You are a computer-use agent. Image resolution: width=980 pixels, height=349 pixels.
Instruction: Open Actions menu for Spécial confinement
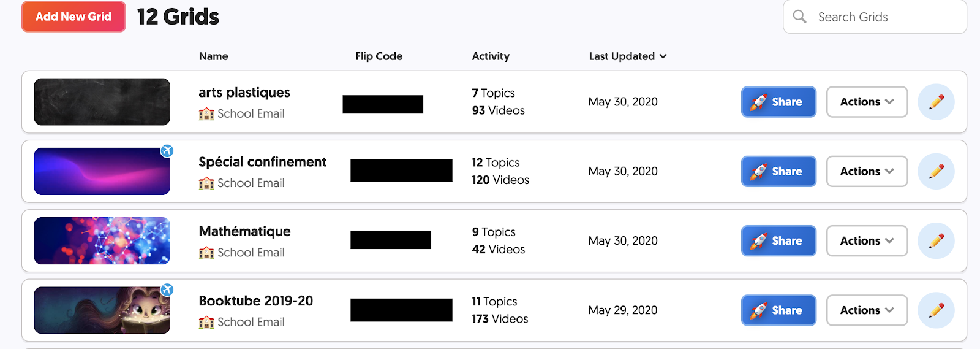(x=867, y=171)
